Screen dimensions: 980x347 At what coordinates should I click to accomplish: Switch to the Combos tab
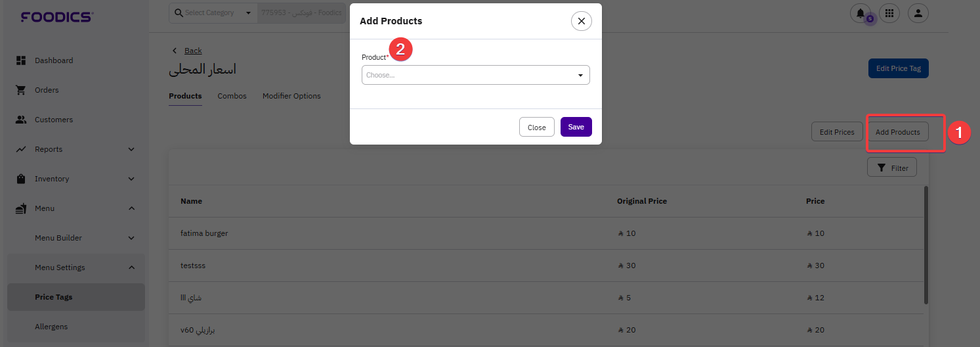click(x=232, y=96)
